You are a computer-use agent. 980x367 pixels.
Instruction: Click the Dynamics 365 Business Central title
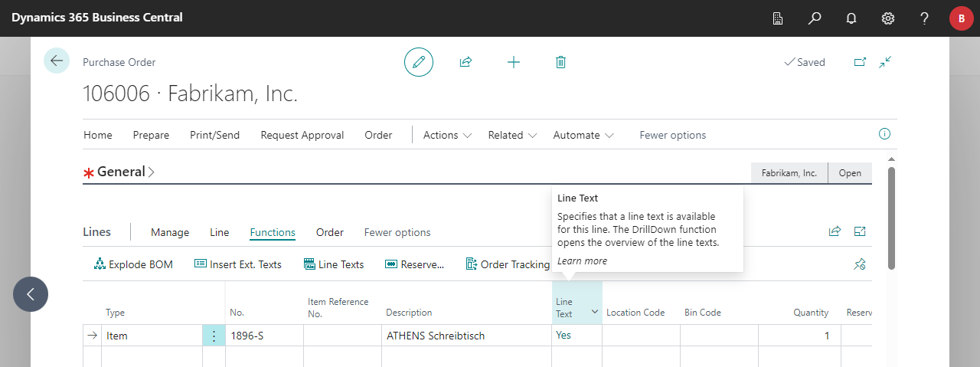(97, 18)
